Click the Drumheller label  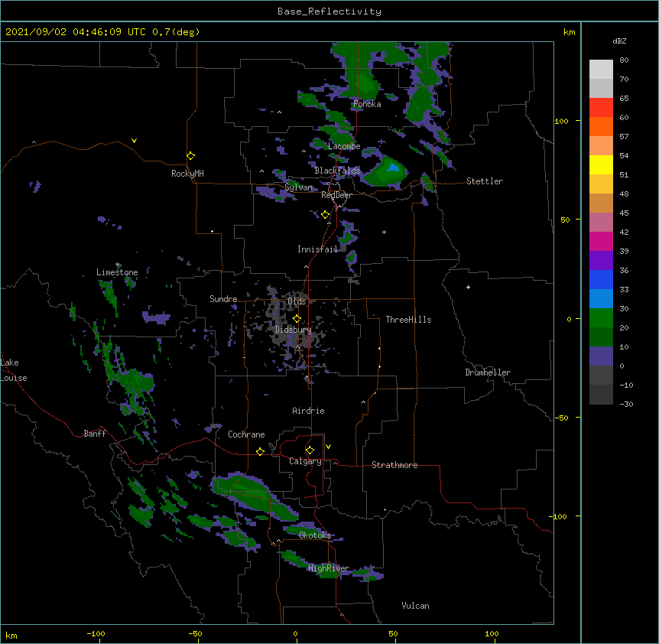488,372
